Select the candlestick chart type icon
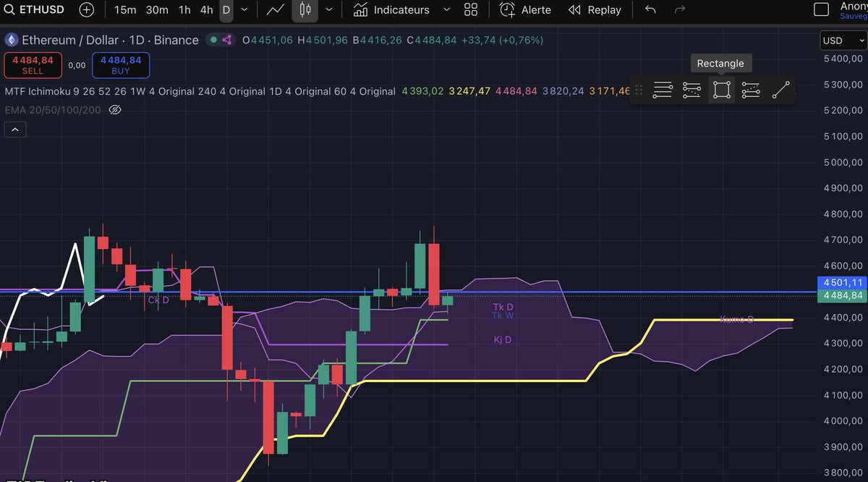The height and width of the screenshot is (482, 868). (x=305, y=9)
